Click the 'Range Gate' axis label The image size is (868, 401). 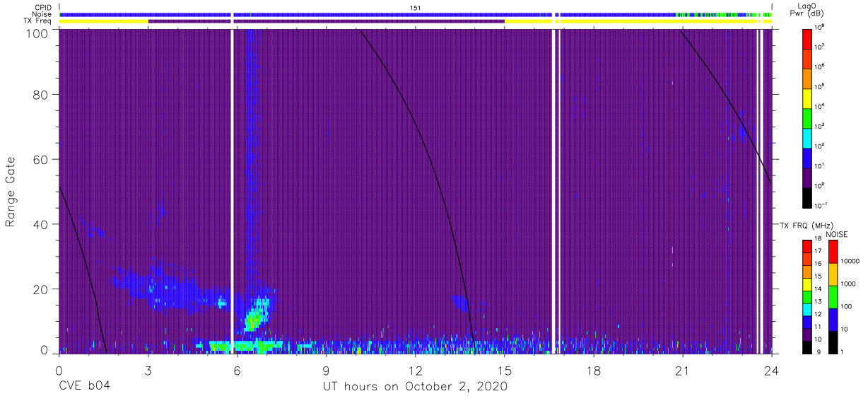tap(11, 193)
